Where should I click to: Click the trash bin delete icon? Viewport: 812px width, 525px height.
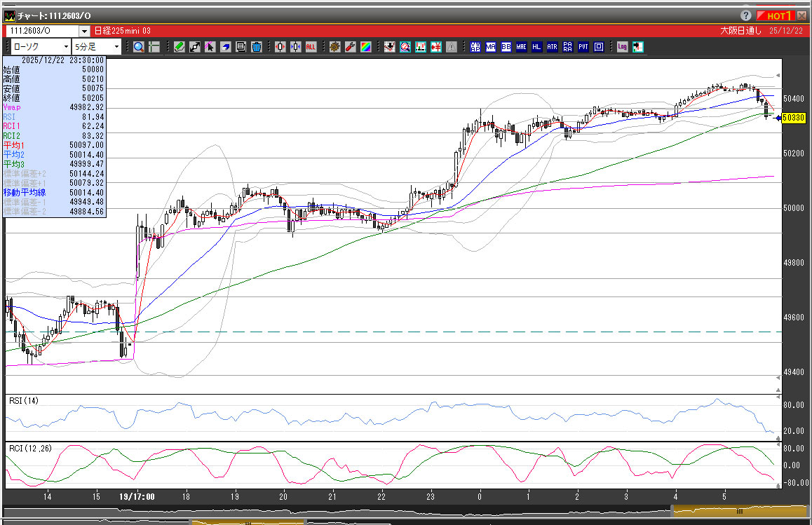[256, 47]
